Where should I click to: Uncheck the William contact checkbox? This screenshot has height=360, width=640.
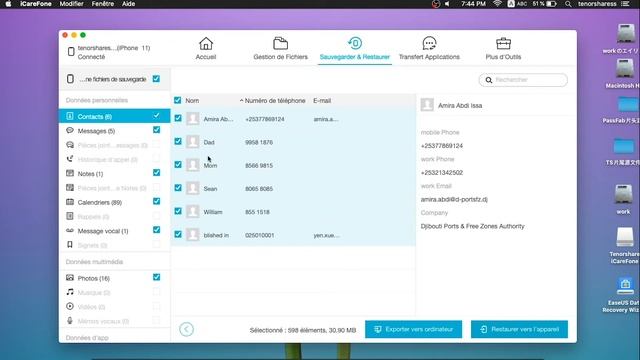click(178, 211)
